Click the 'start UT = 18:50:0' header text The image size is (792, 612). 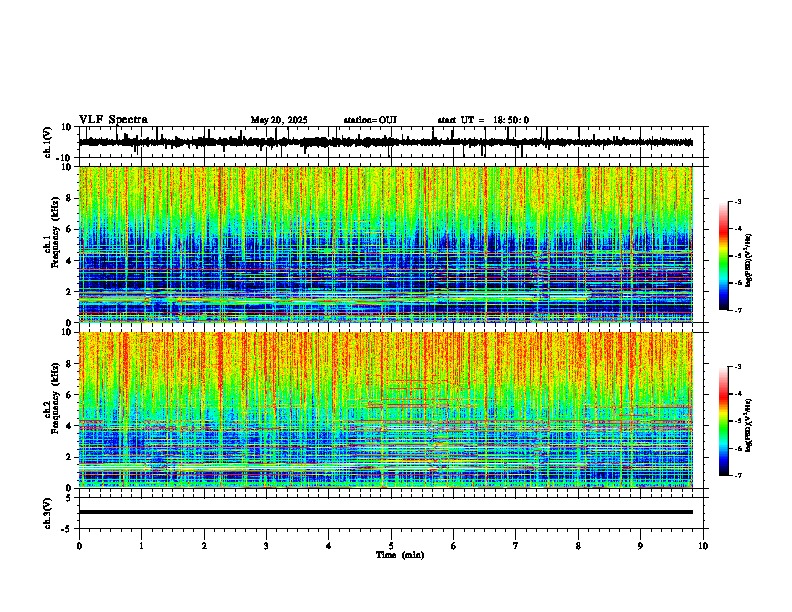(483, 120)
